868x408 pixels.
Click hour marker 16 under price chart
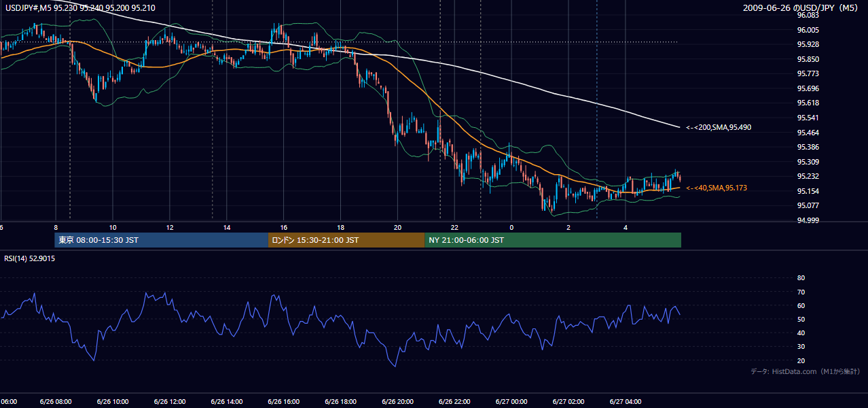click(283, 227)
